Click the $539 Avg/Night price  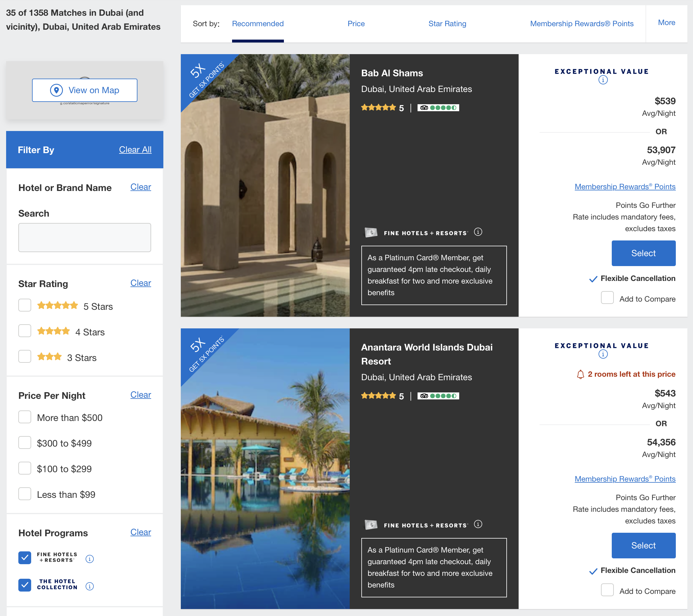pyautogui.click(x=665, y=101)
